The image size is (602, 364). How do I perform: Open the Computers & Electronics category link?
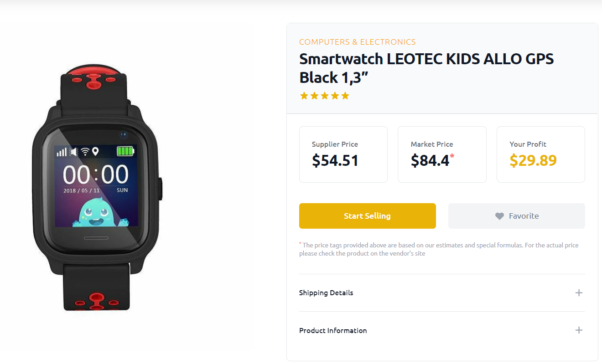[x=357, y=42]
